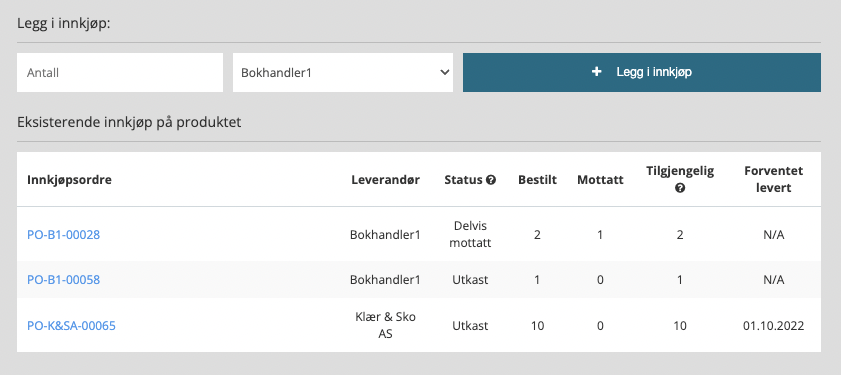Click the plus icon on Legg i innkjøp

596,72
